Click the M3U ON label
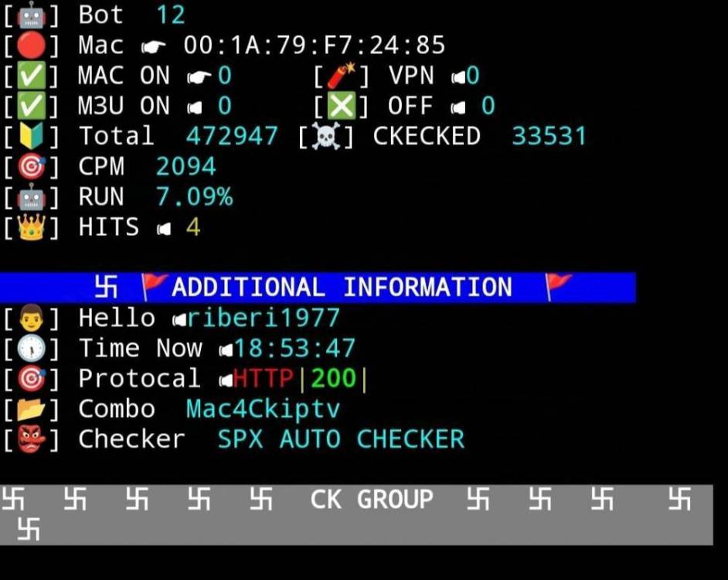728x580 pixels. point(124,105)
